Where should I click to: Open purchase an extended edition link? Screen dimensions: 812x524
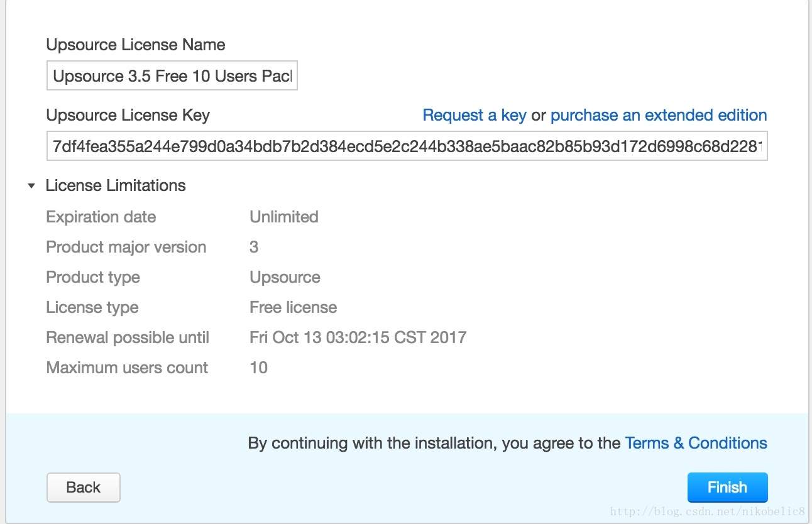tap(659, 115)
